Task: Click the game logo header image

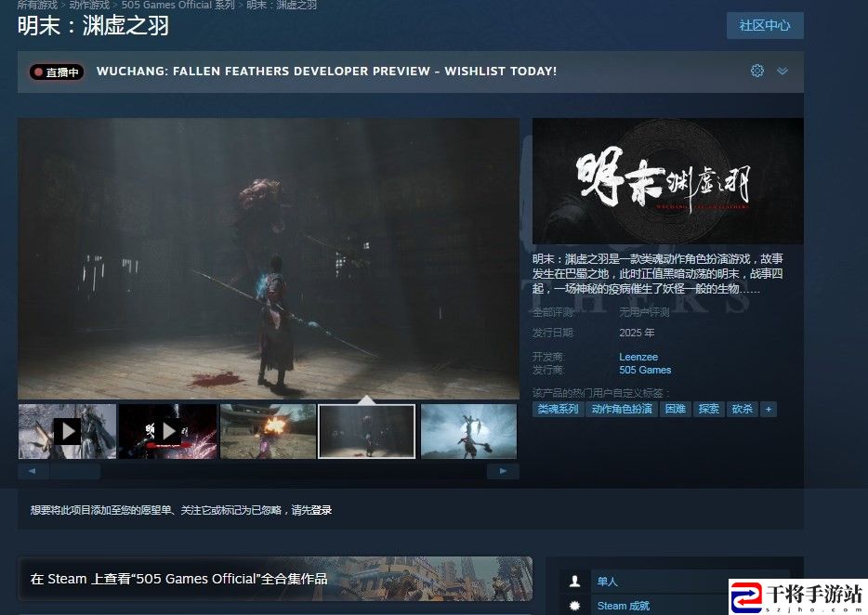Action: tap(667, 181)
